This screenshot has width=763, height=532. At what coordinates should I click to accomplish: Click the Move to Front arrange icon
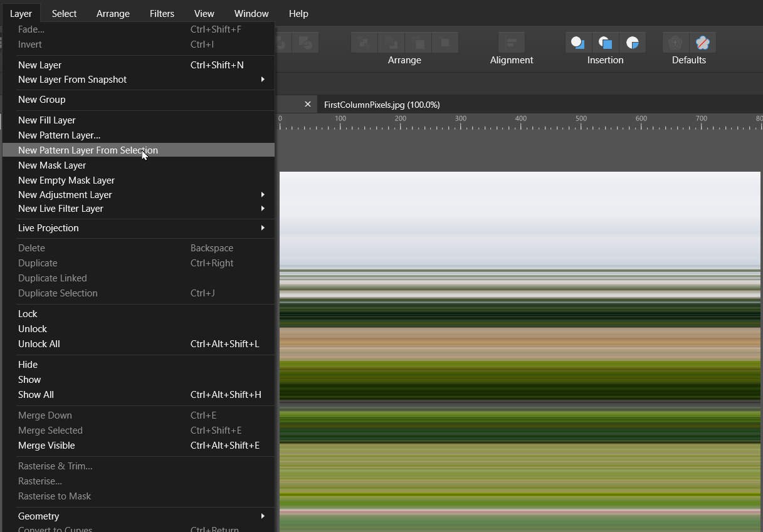(x=445, y=43)
